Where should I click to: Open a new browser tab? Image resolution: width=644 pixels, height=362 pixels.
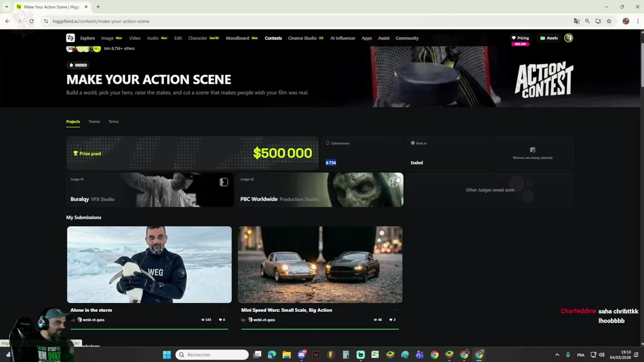click(x=98, y=7)
